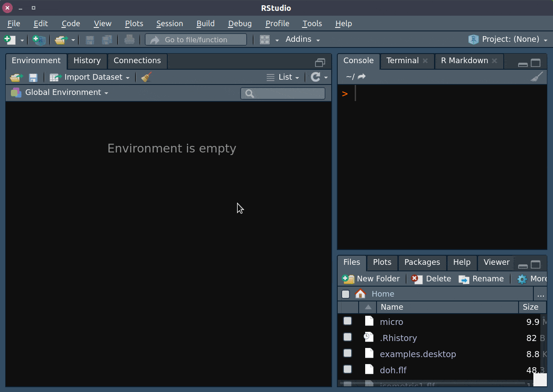
Task: Switch to the Plots tab
Action: (382, 262)
